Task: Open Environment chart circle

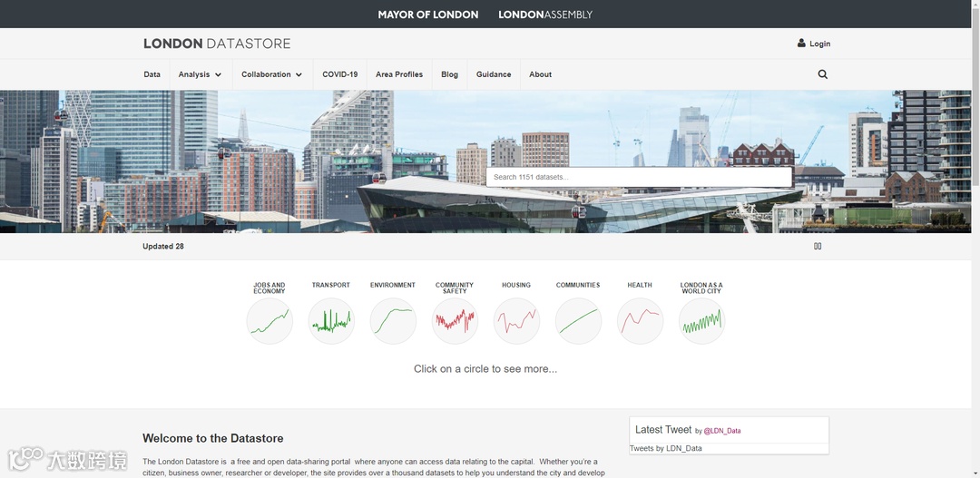Action: pyautogui.click(x=393, y=321)
